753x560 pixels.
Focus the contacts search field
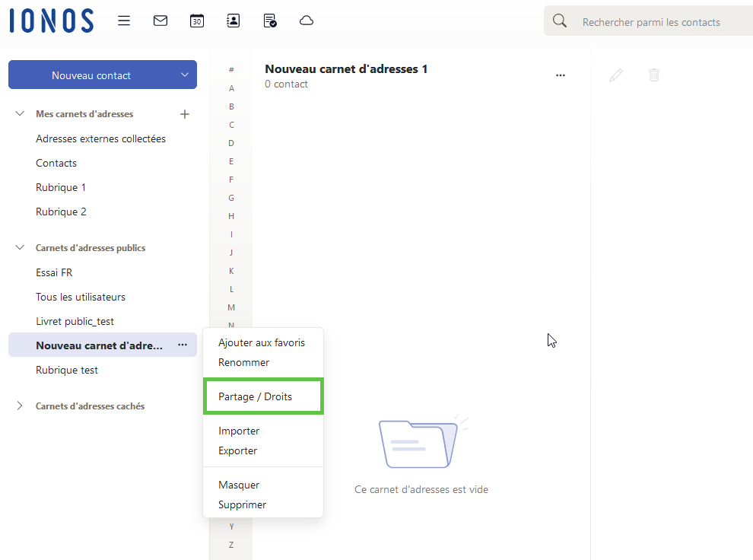pyautogui.click(x=651, y=22)
